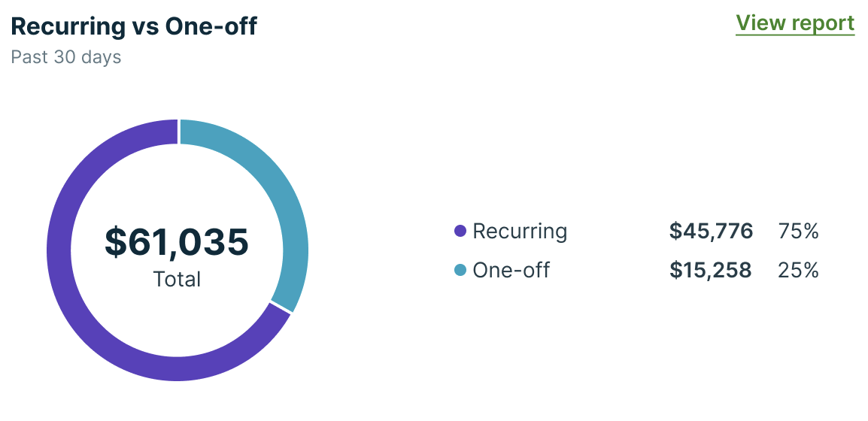Click the lower-right divider between donut segments

point(281,308)
